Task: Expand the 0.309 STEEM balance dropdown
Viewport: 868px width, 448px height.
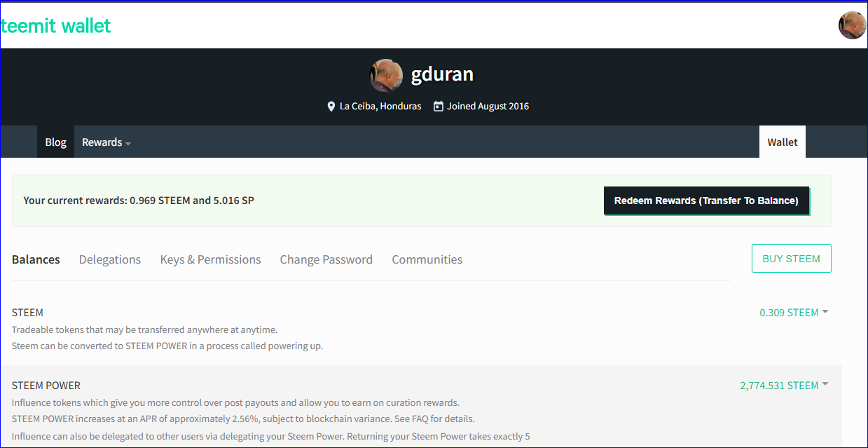Action: 794,313
